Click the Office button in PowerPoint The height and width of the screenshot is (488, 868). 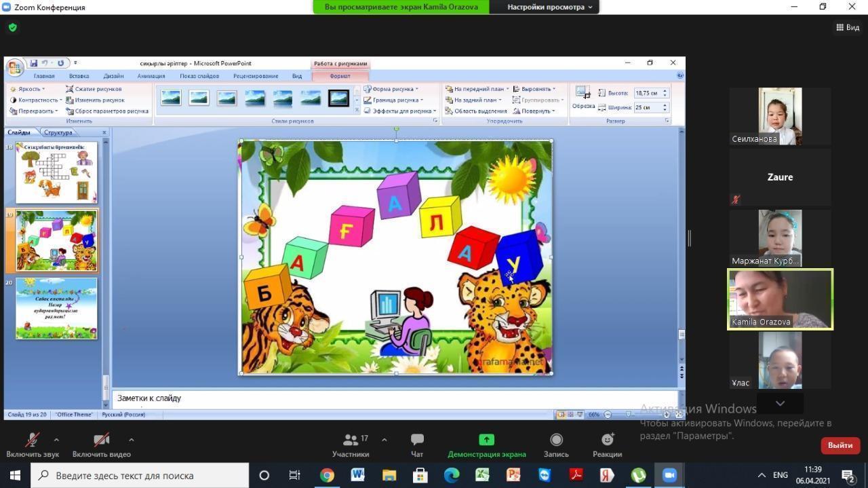click(14, 67)
